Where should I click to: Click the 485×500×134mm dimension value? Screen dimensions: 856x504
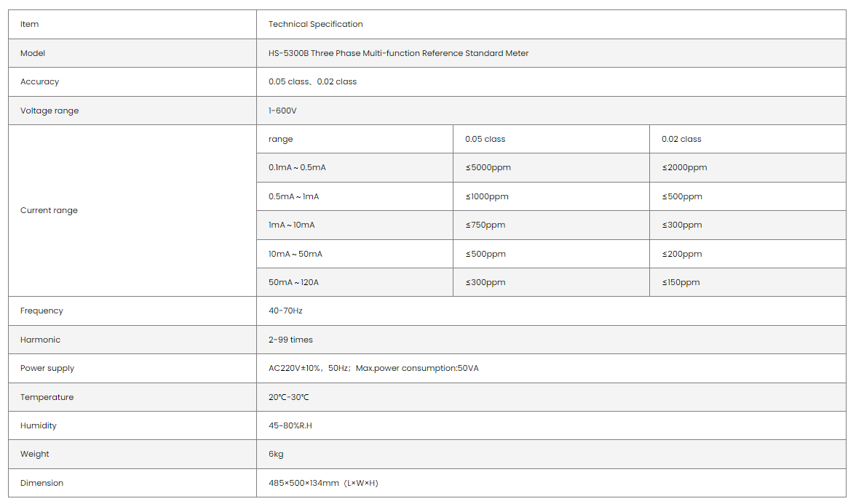[x=323, y=483]
